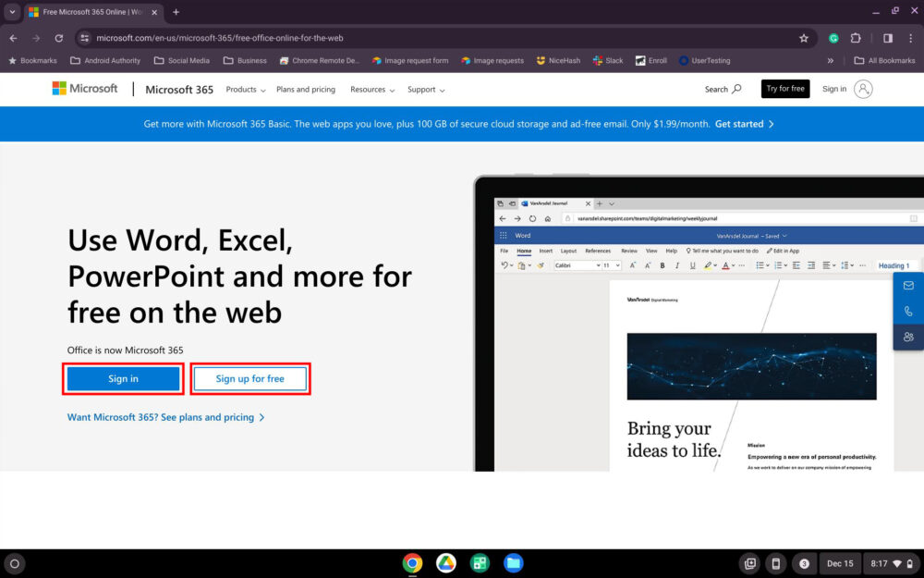This screenshot has height=578, width=924.
Task: Toggle Italic formatting in the ribbon
Action: 677,265
